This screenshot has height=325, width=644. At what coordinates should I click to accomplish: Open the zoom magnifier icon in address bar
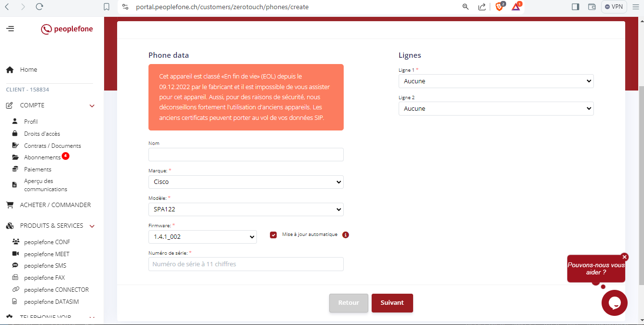click(x=466, y=7)
